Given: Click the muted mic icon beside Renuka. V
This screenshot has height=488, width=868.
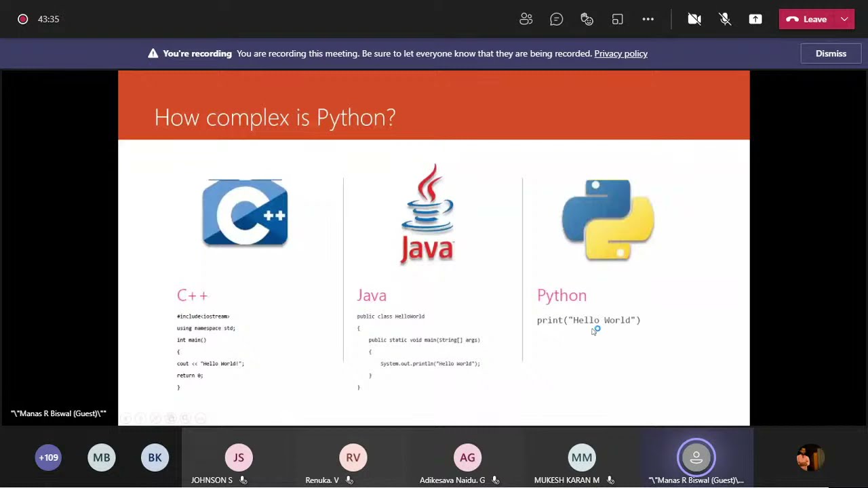Looking at the screenshot, I should tap(349, 480).
